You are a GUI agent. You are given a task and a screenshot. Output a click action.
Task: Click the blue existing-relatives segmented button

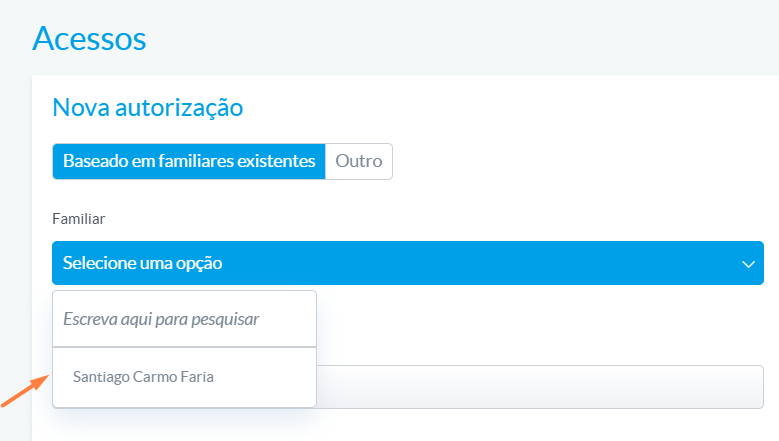point(189,161)
